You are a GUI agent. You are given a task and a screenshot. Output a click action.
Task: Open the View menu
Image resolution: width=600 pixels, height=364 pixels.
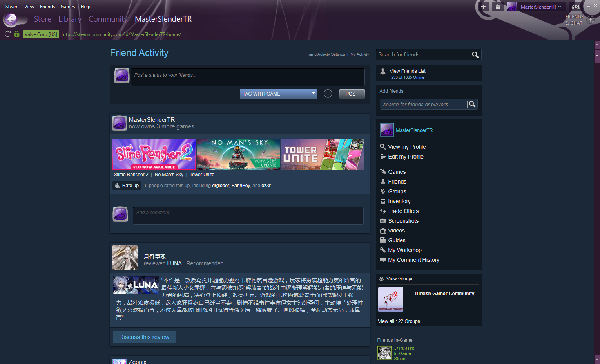(29, 7)
